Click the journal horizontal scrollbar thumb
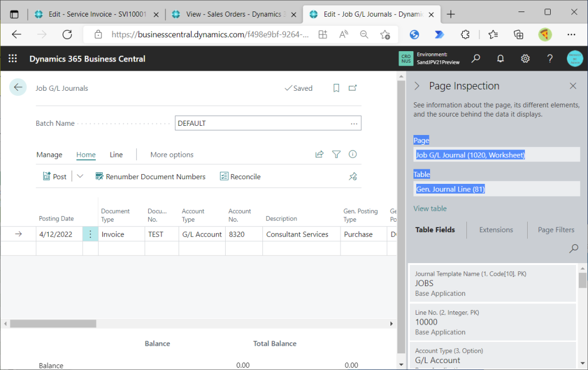The image size is (588, 370). tap(53, 323)
